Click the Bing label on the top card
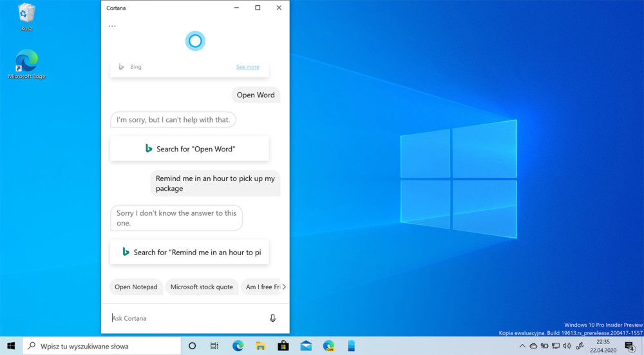This screenshot has height=355, width=644. [x=136, y=66]
